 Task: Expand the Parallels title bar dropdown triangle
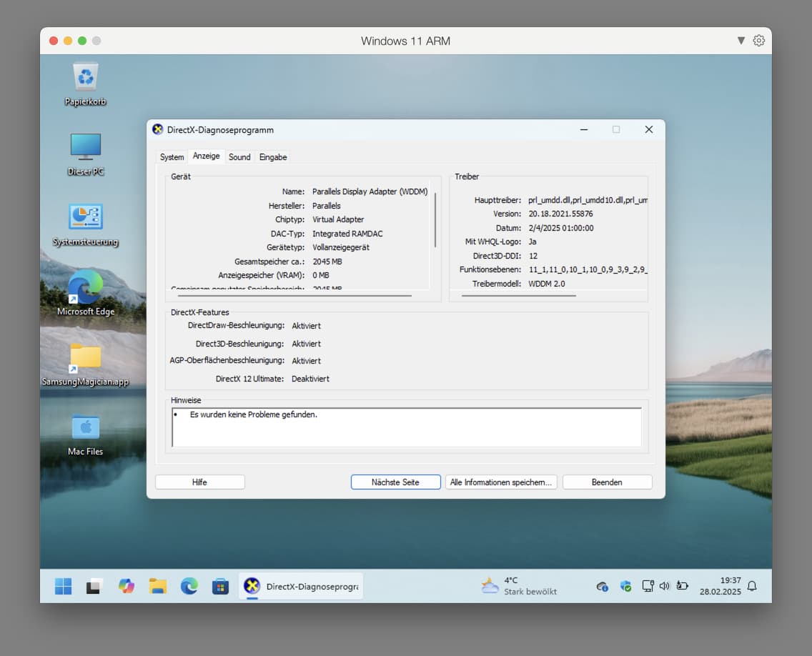point(741,41)
